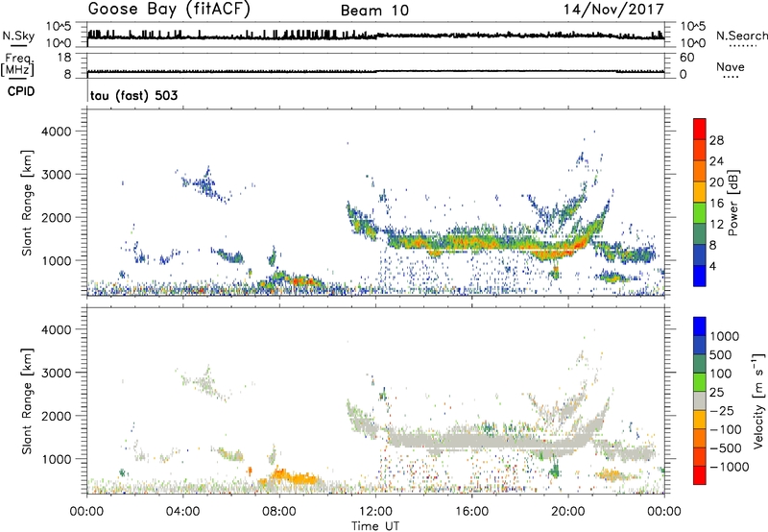Click the "Goose Bay (fitACF)" plot title
The width and height of the screenshot is (768, 532).
pos(169,10)
